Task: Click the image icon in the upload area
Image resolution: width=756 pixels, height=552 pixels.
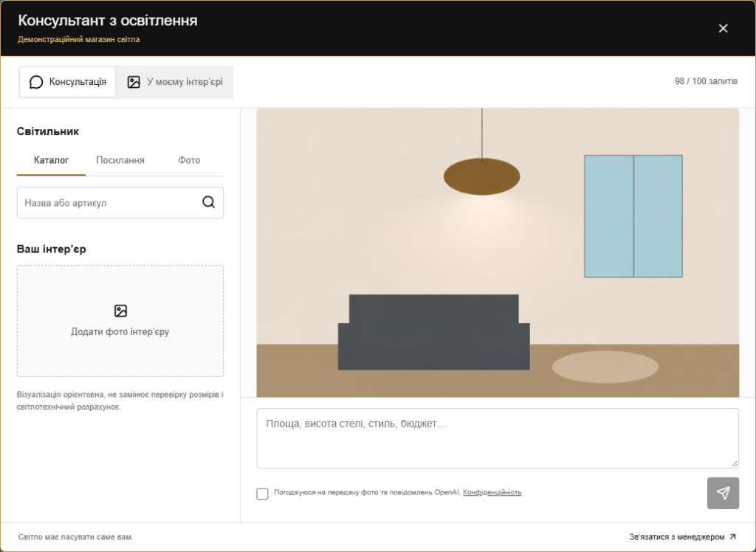Action: tap(120, 311)
